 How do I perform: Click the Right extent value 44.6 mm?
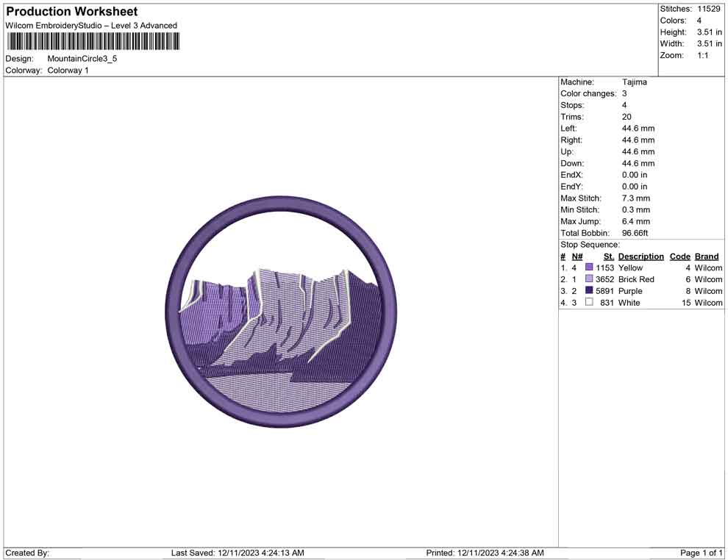point(638,140)
